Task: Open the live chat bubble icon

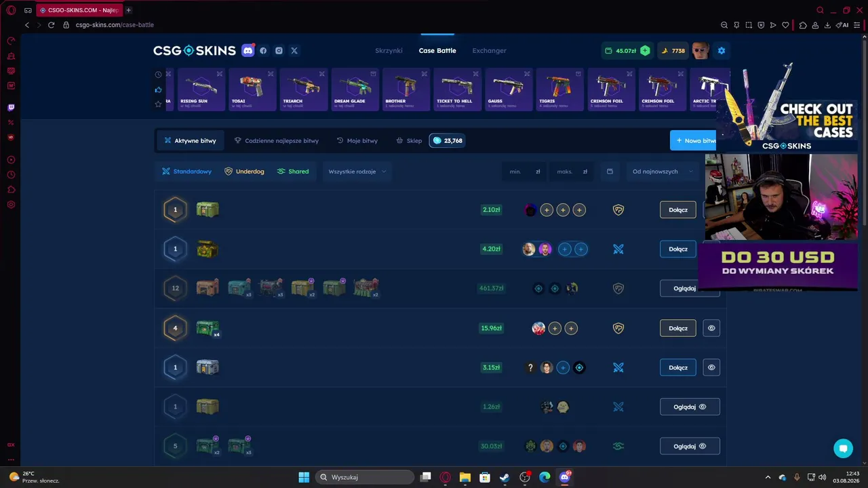Action: click(x=843, y=448)
